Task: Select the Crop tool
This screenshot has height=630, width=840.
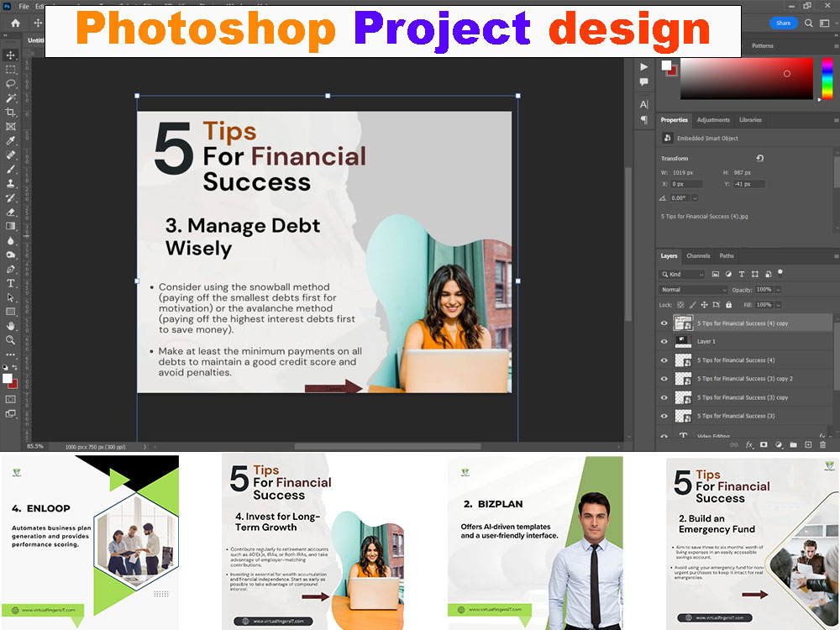Action: (x=10, y=112)
